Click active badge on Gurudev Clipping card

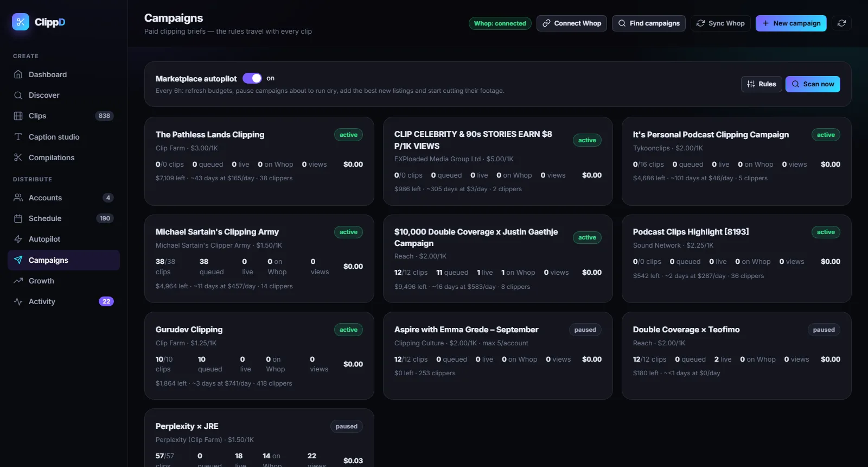348,330
